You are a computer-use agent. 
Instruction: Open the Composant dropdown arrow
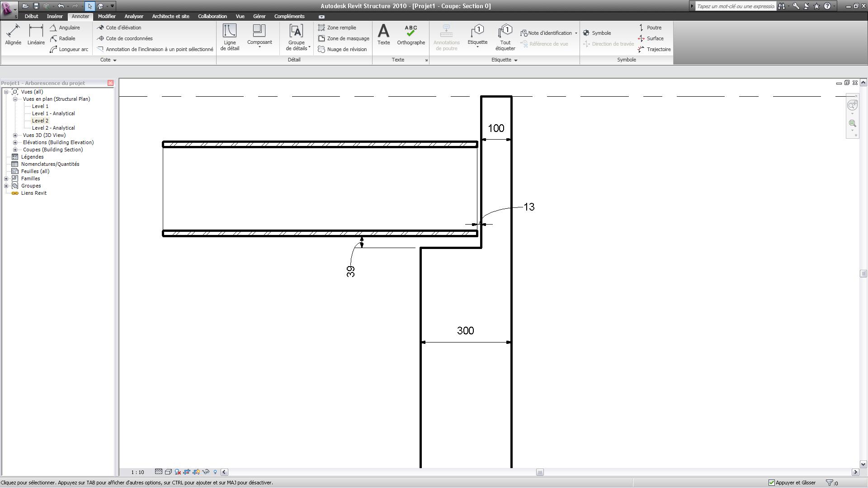tap(259, 47)
